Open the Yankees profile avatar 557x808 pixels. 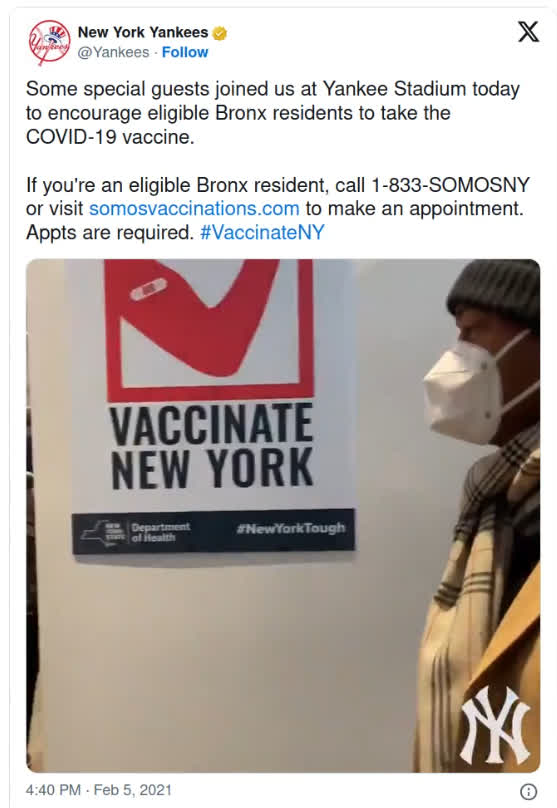pyautogui.click(x=48, y=42)
